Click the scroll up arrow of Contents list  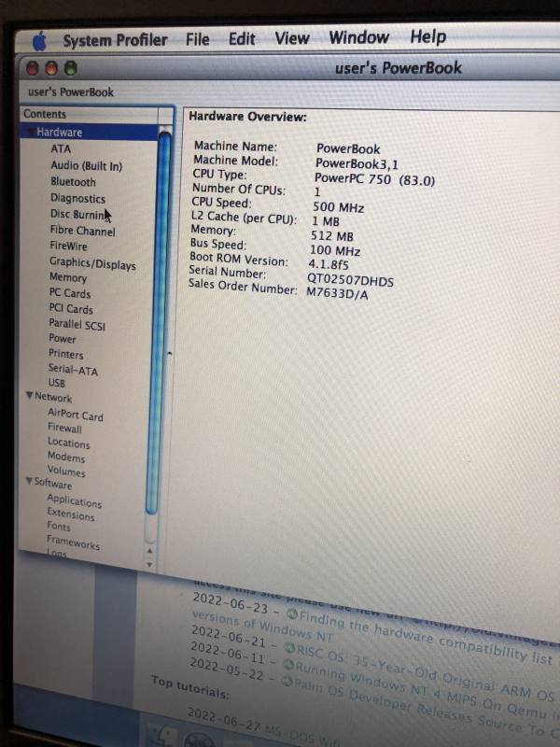click(x=149, y=551)
